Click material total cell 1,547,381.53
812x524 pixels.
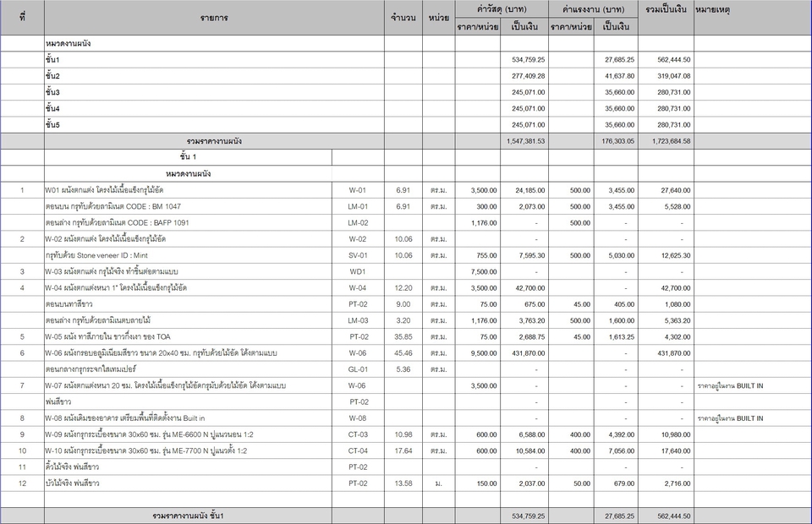pos(528,141)
